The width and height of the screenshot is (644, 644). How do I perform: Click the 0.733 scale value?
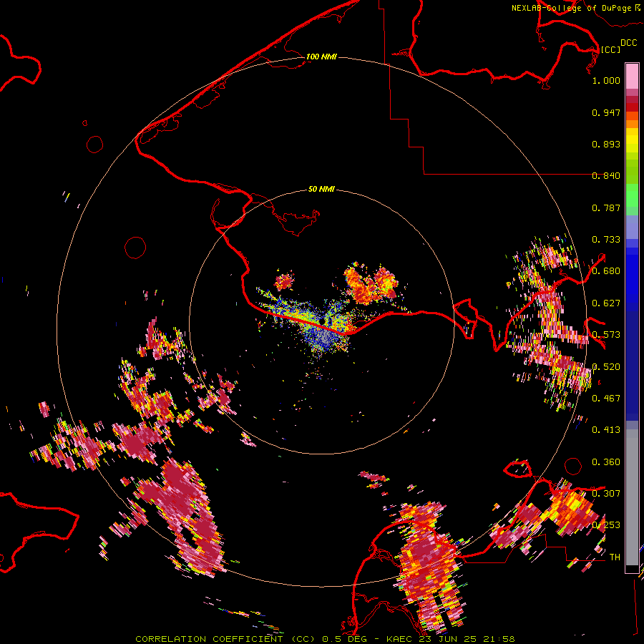click(x=606, y=240)
